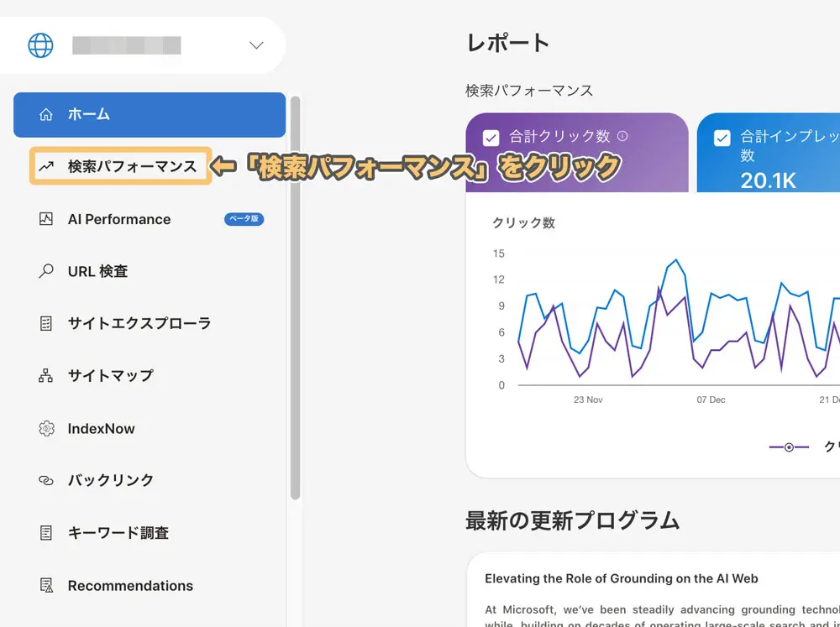Click the 最新の更新プログラム heading
The height and width of the screenshot is (627, 840).
(573, 520)
